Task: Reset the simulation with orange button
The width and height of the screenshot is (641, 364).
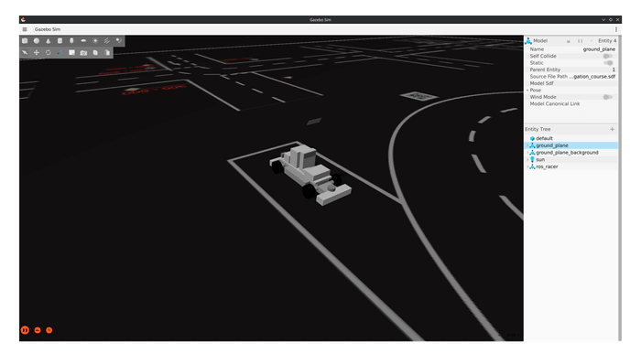Action: pyautogui.click(x=49, y=330)
